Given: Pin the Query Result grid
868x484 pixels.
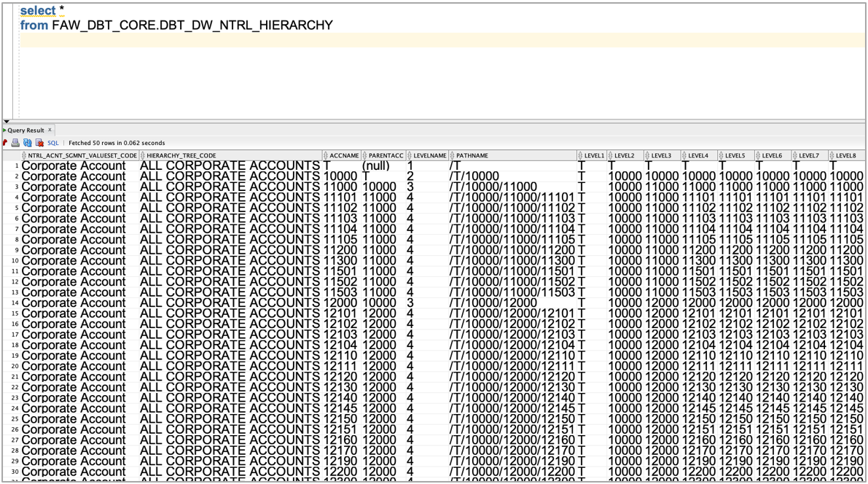Looking at the screenshot, I should click(x=6, y=143).
